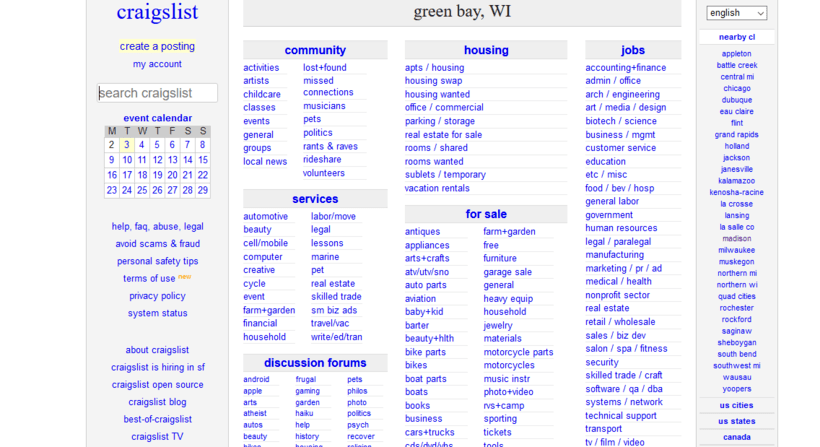Switch to madison nearby site

(x=736, y=239)
